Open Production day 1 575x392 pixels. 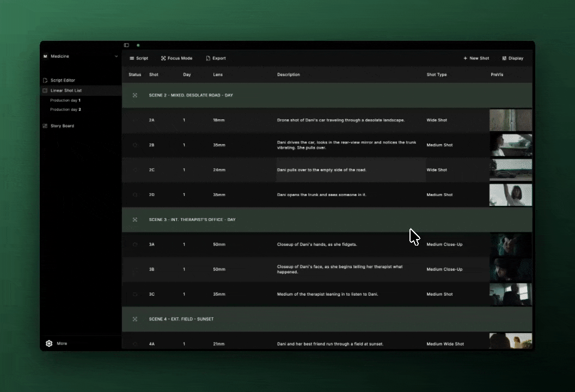tap(65, 100)
